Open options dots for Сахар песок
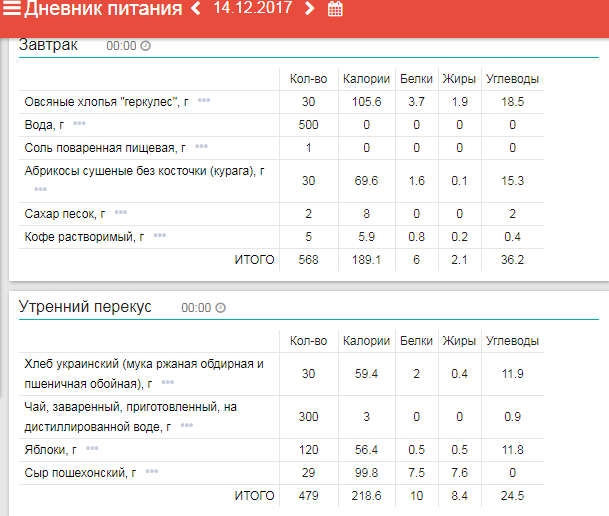609x516 pixels. [x=121, y=213]
